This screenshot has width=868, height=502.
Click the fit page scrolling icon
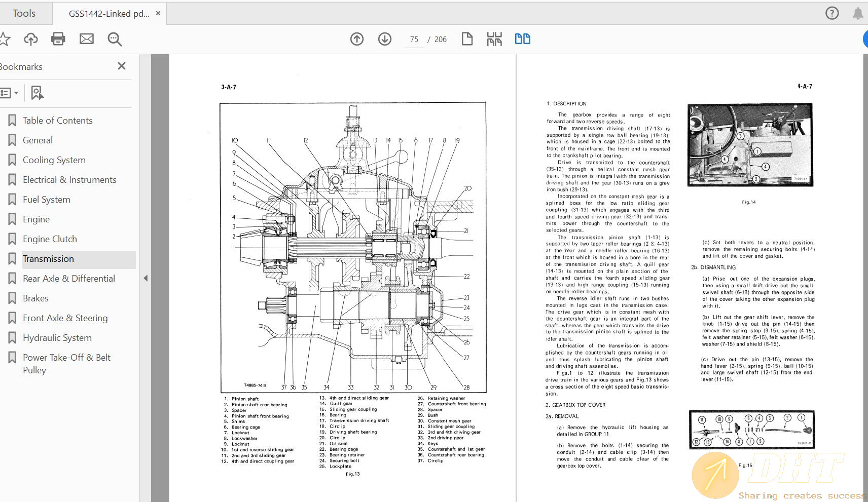click(x=494, y=39)
